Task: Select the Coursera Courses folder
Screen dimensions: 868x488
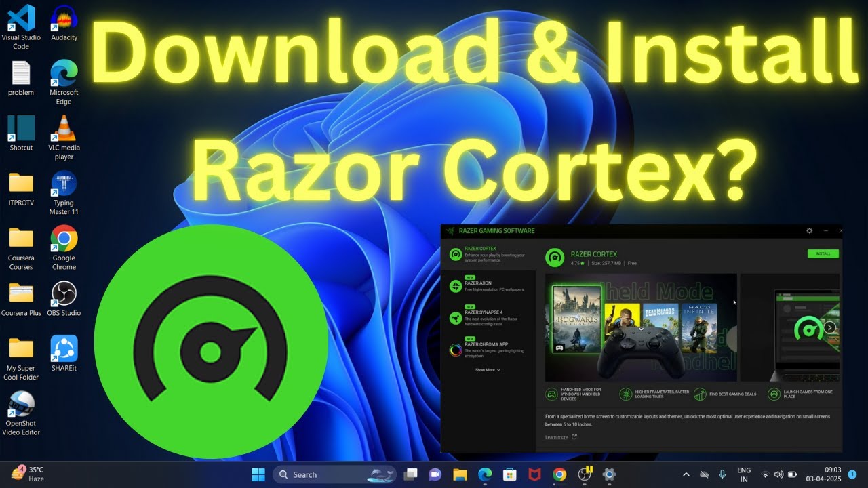Action: 21,248
